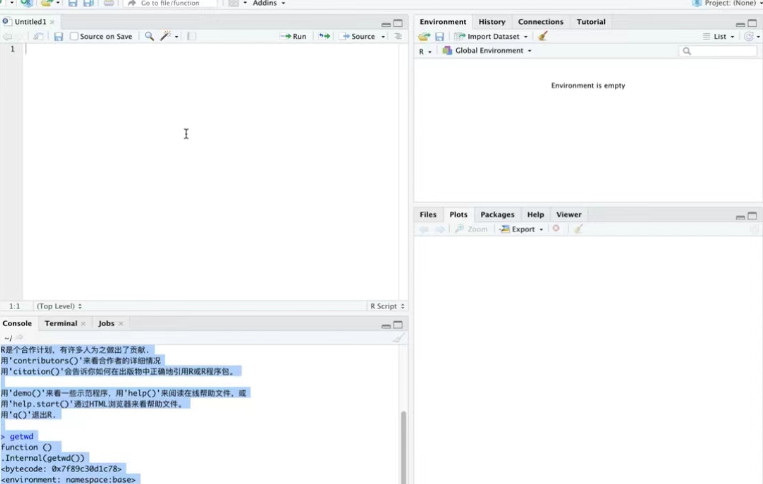Go back to previous source location
Viewport: 763px width, 484px height.
pyautogui.click(x=7, y=36)
